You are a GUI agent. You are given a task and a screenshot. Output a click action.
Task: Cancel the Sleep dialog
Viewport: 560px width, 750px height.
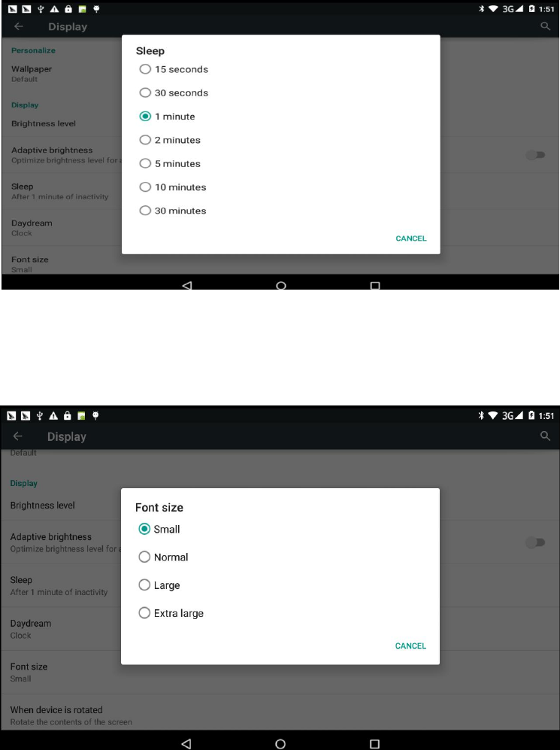point(411,238)
